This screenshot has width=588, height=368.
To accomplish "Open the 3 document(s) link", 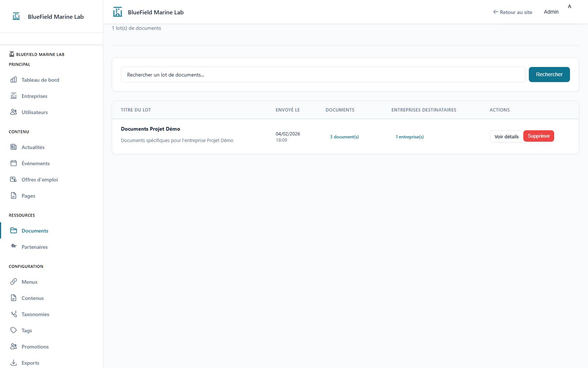I will 344,137.
